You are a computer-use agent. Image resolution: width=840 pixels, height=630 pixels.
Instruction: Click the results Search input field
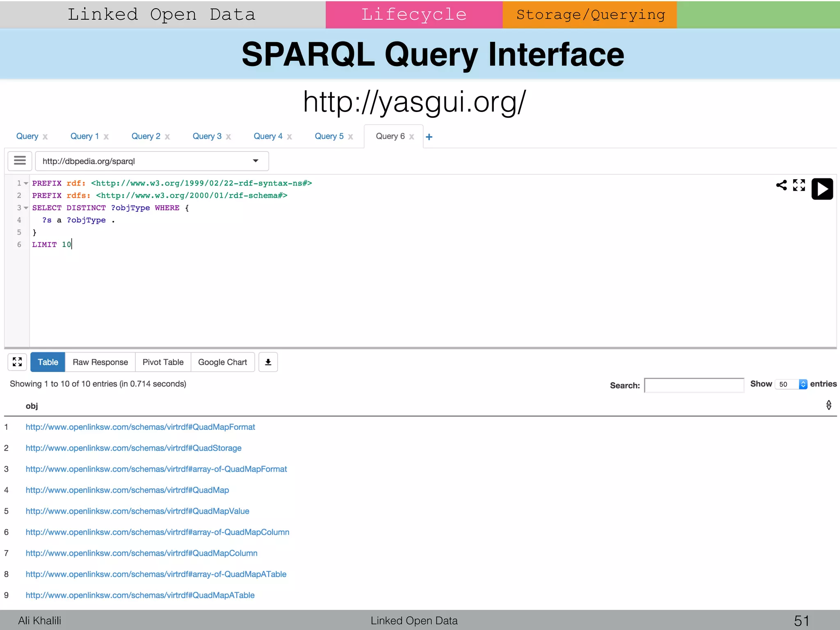click(x=694, y=386)
